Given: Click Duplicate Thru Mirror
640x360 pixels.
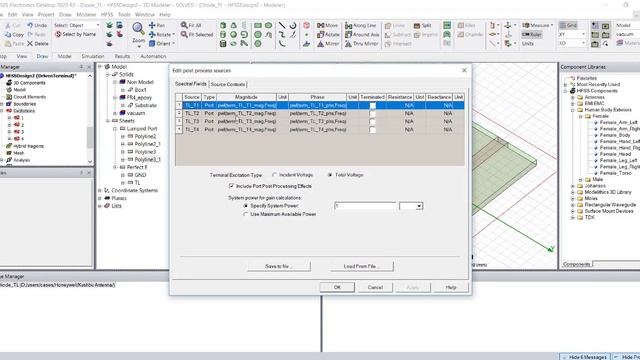Looking at the screenshot, I should (x=361, y=43).
